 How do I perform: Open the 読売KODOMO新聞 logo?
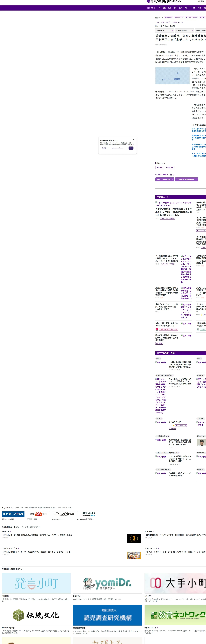click(13, 514)
